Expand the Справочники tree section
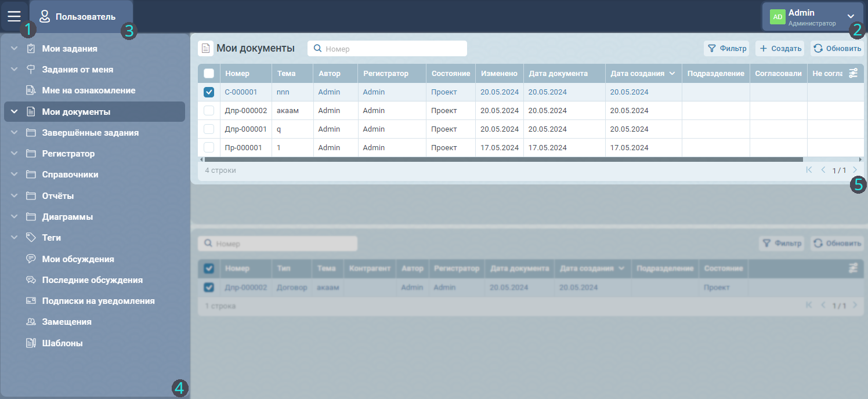 [14, 175]
